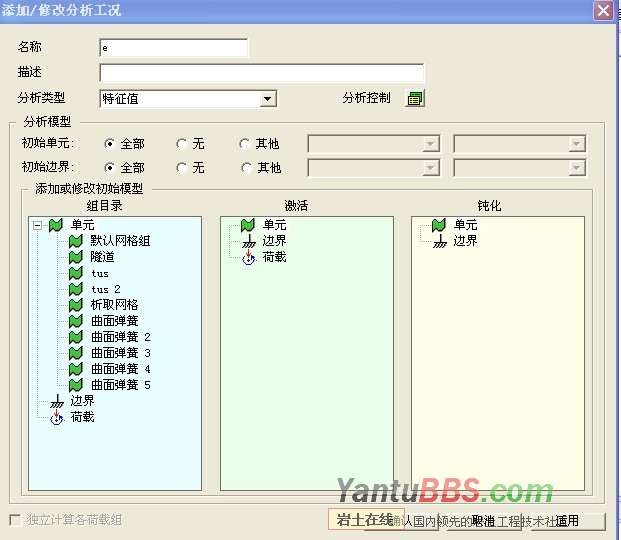
Task: Close the 添加/修改分析工况 dialog
Action: (603, 10)
